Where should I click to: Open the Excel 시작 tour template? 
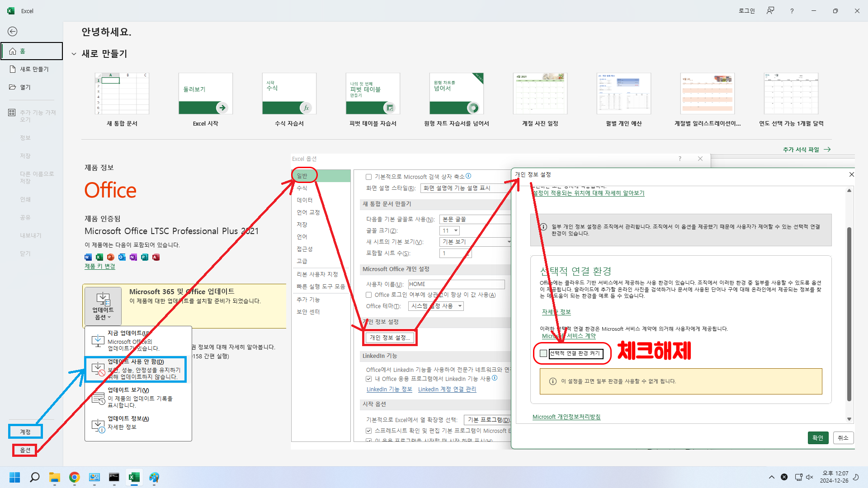[x=206, y=99]
